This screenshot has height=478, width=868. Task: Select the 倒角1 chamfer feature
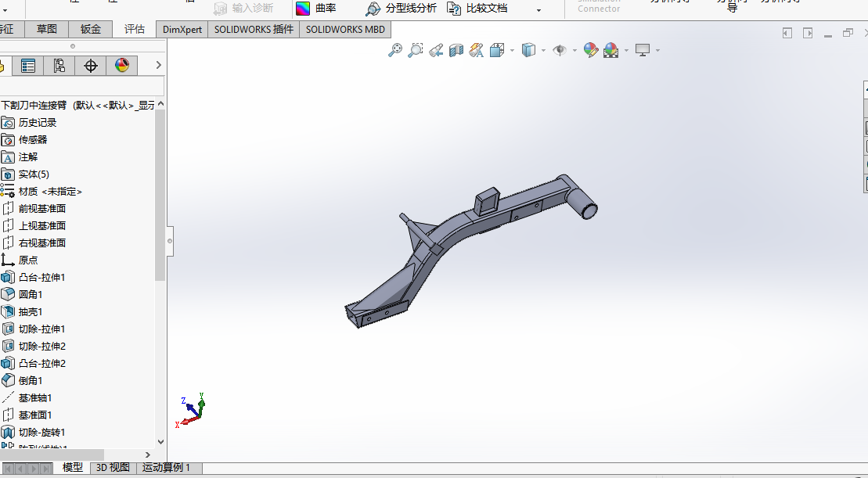(x=31, y=381)
